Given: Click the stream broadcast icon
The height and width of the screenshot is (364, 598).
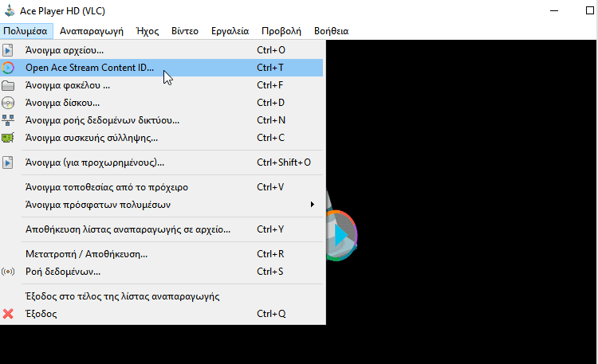Looking at the screenshot, I should (x=8, y=272).
